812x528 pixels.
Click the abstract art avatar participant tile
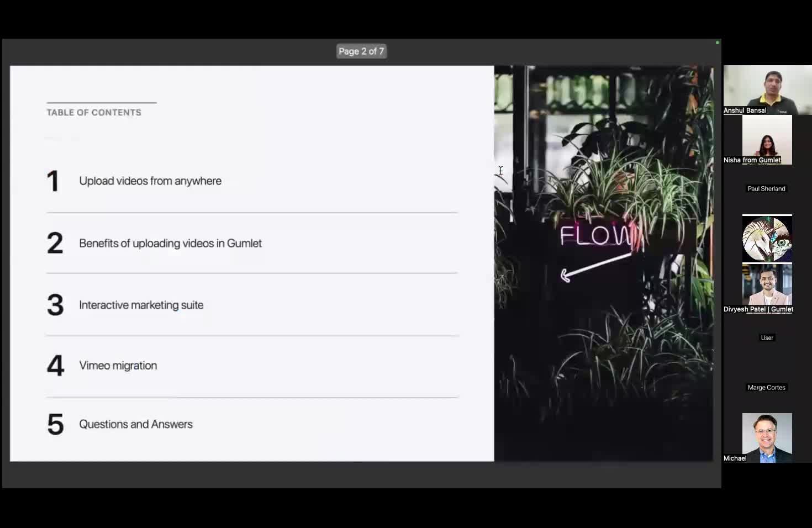(x=767, y=239)
